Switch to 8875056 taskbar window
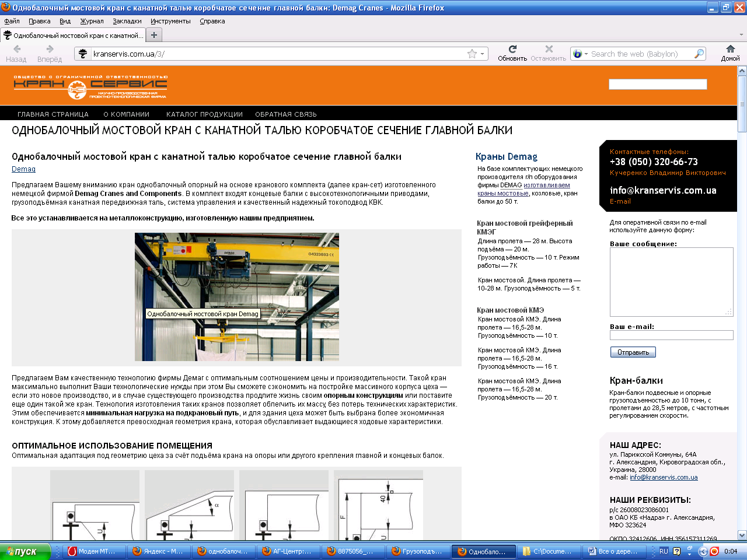This screenshot has width=747, height=560. [353, 551]
